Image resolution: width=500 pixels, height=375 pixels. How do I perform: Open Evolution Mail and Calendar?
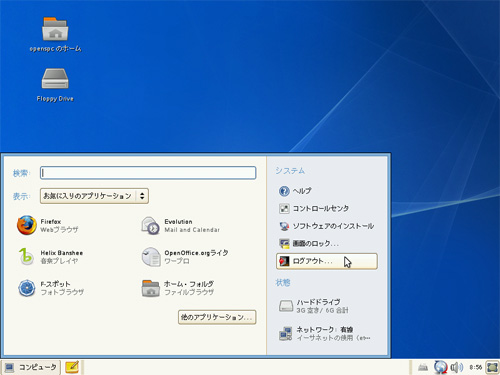coord(181,225)
